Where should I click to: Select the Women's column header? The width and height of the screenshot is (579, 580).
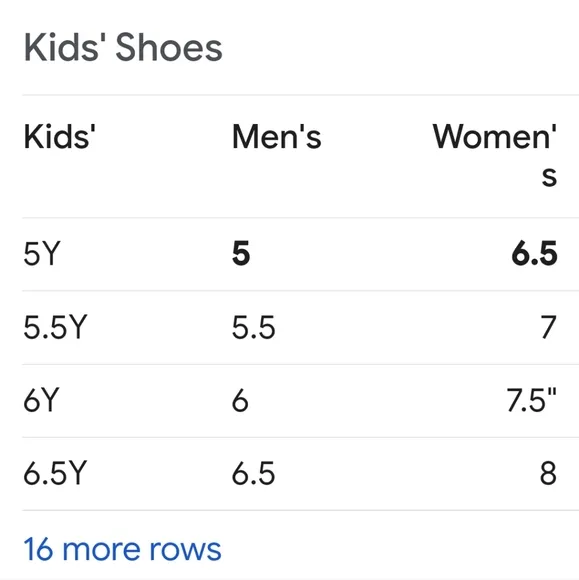(495, 155)
